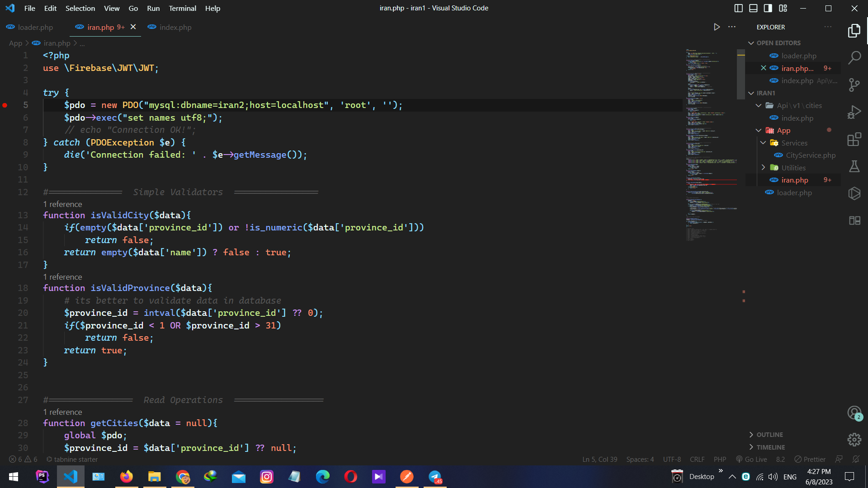Viewport: 868px width, 488px height.
Task: Open editor More Actions ellipsis
Action: point(732,27)
